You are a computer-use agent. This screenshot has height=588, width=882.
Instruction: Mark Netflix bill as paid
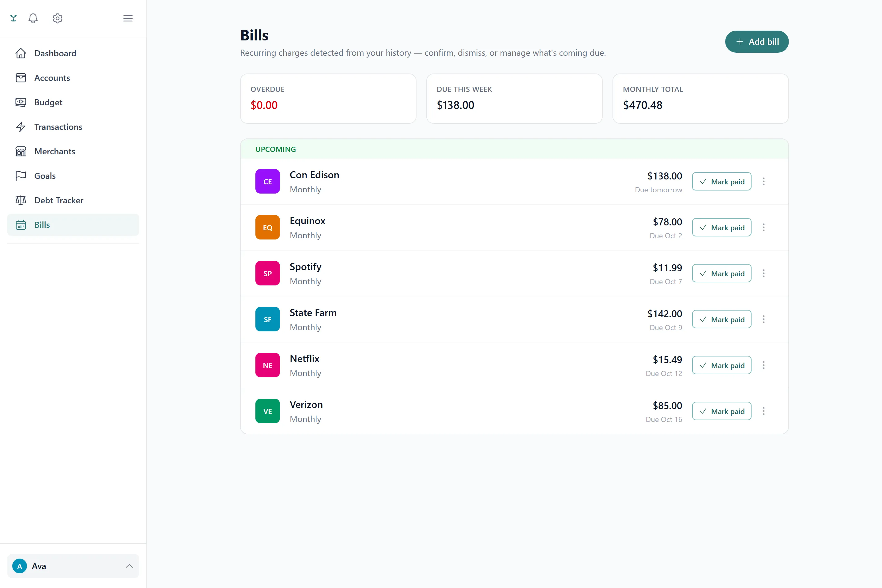click(x=722, y=365)
